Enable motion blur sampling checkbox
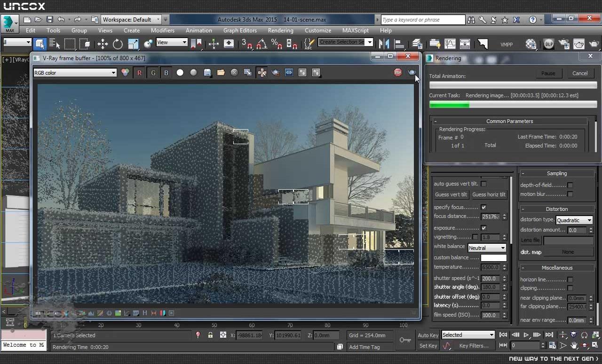Image resolution: width=602 pixels, height=364 pixels. (570, 194)
